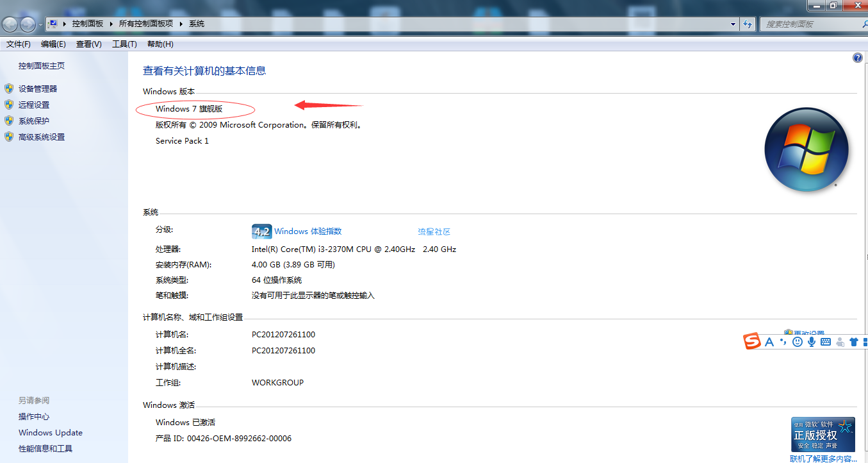Image resolution: width=868 pixels, height=463 pixels.
Task: Click the Windows 7 旗舰版 edition text
Action: coord(189,109)
